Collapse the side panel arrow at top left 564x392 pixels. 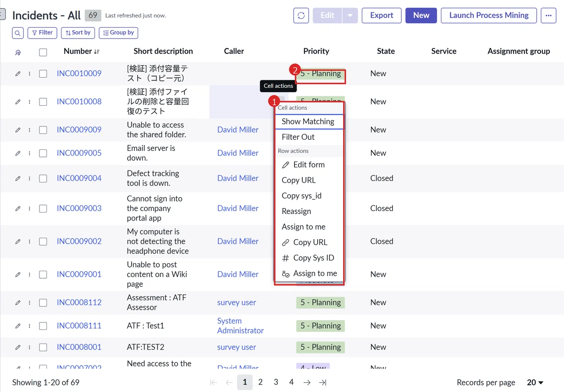click(x=2, y=15)
